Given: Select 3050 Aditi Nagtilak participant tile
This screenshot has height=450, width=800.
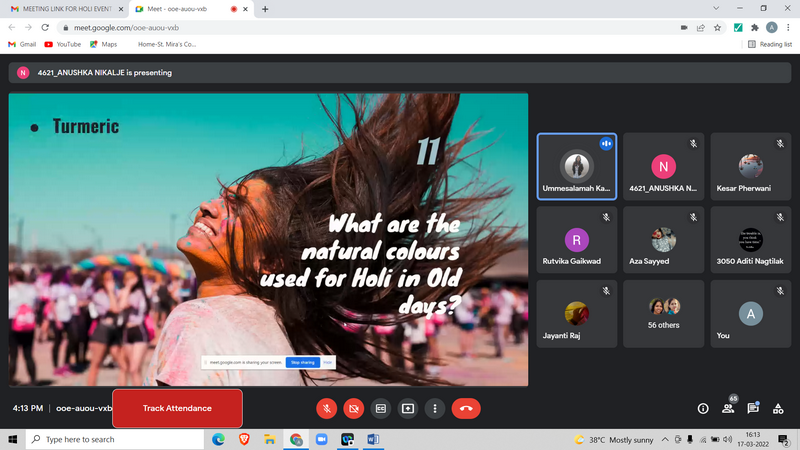Looking at the screenshot, I should click(x=751, y=240).
